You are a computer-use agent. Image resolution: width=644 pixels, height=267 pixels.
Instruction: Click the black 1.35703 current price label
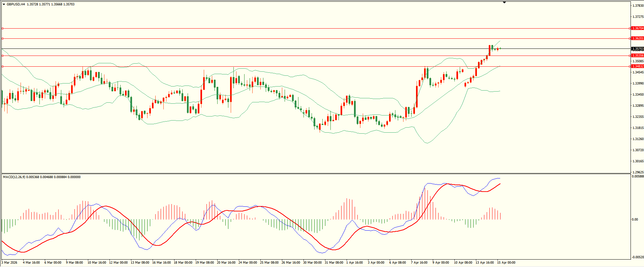pyautogui.click(x=638, y=49)
